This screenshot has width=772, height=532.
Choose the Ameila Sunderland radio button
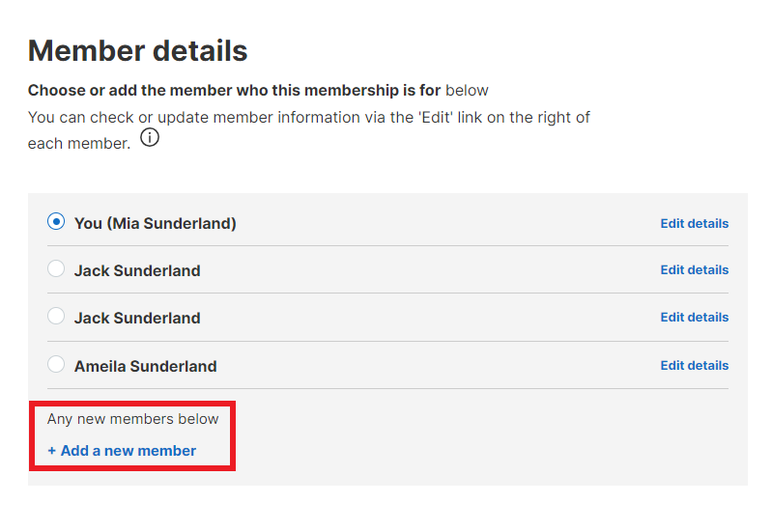(56, 365)
